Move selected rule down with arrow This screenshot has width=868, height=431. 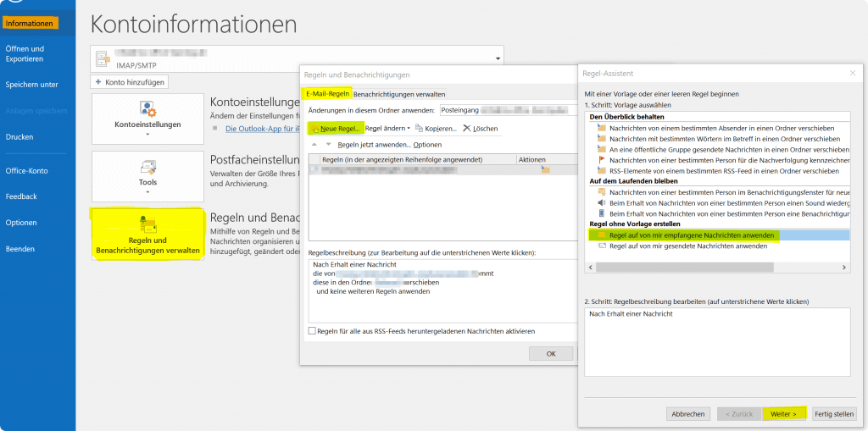(x=328, y=145)
